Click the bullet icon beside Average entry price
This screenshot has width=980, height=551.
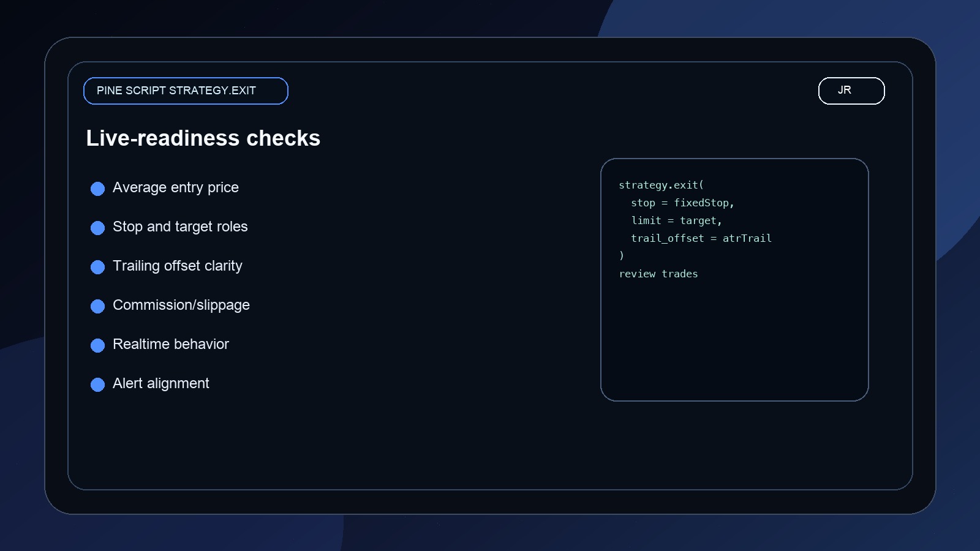pos(97,188)
